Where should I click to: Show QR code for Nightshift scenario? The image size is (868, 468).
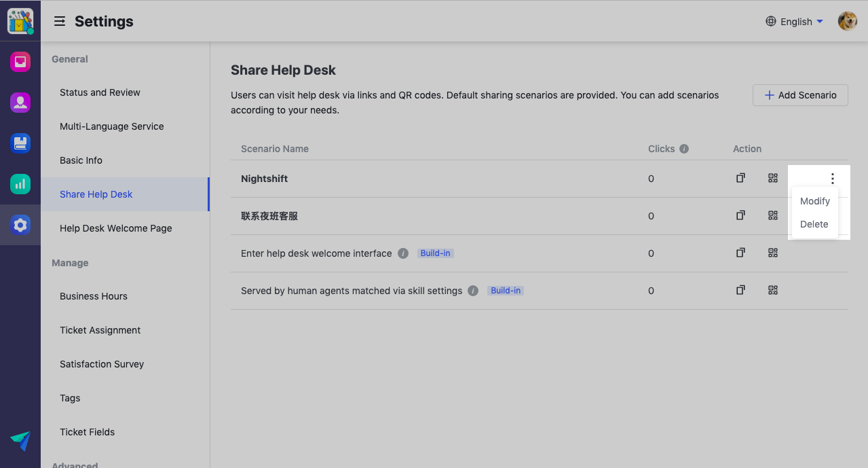click(772, 178)
